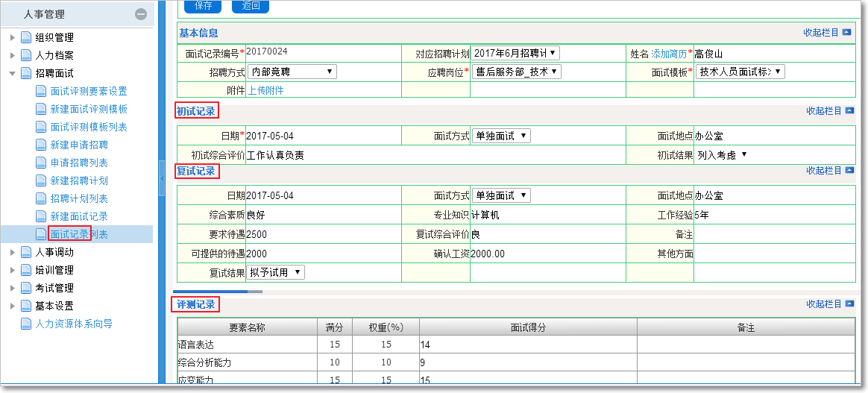
Task: Open 面试评测模板列表 in sidebar
Action: 89,128
